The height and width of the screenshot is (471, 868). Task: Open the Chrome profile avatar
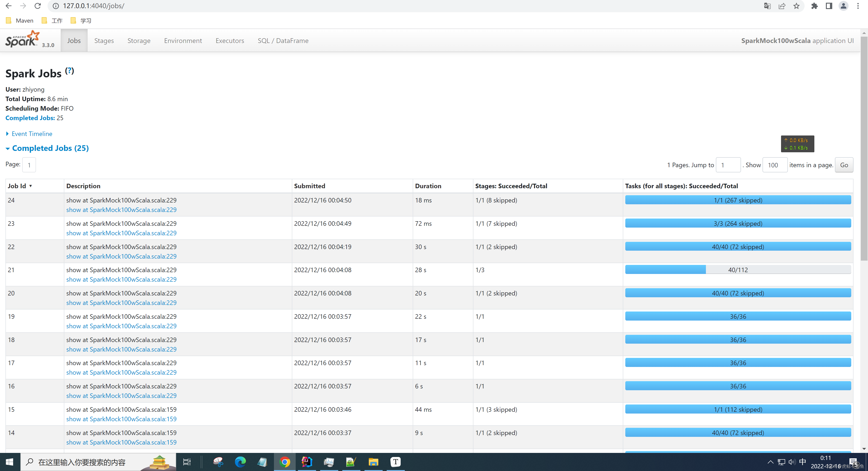[843, 6]
